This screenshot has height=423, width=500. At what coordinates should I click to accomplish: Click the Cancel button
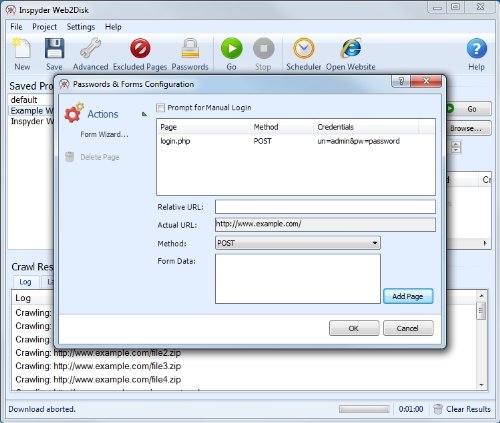[x=408, y=328]
